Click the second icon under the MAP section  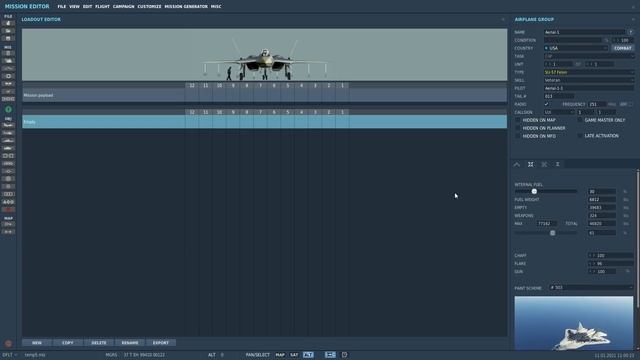[8, 232]
